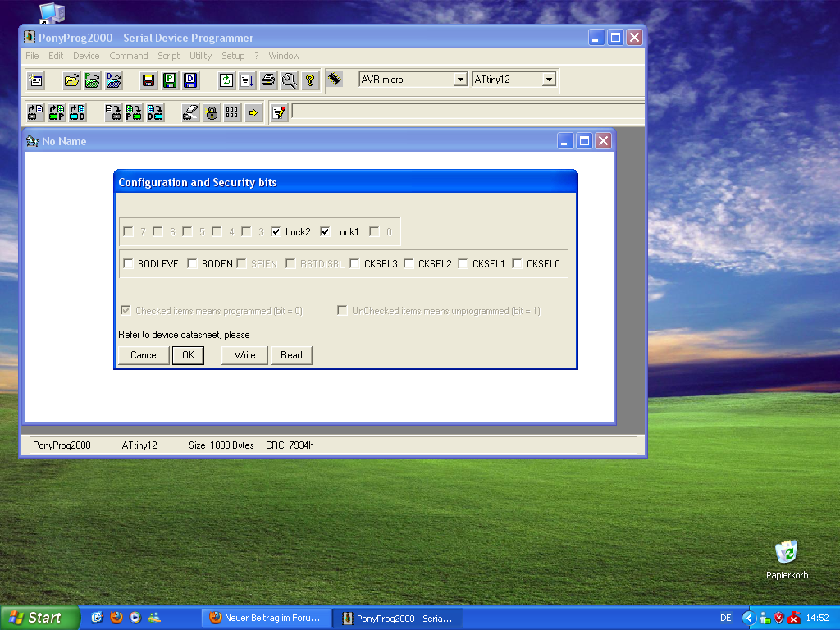Enable the BODLEVEL fuse checkbox

[x=128, y=263]
